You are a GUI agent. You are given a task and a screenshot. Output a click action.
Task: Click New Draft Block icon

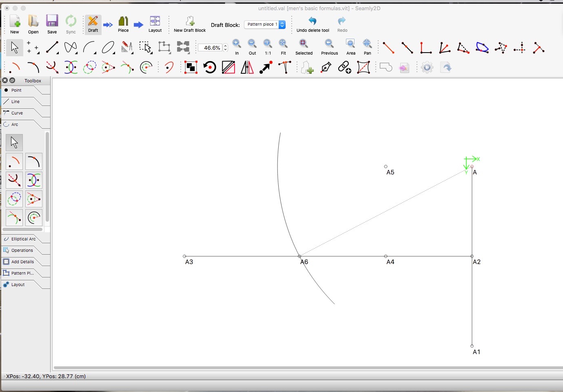pyautogui.click(x=190, y=22)
